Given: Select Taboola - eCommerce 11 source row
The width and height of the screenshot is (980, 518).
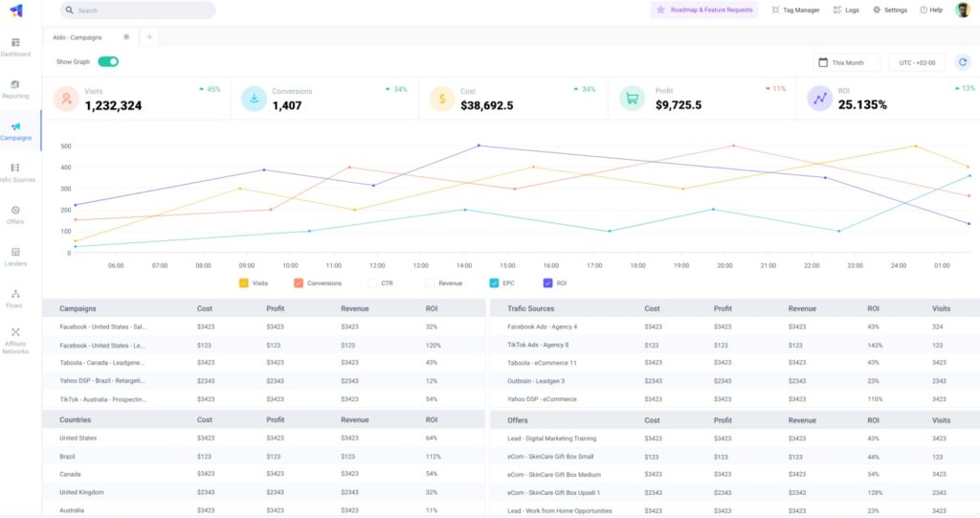Looking at the screenshot, I should click(x=735, y=363).
